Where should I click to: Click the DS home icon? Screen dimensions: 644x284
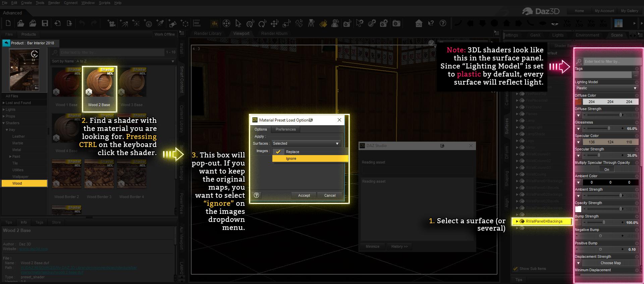(419, 23)
